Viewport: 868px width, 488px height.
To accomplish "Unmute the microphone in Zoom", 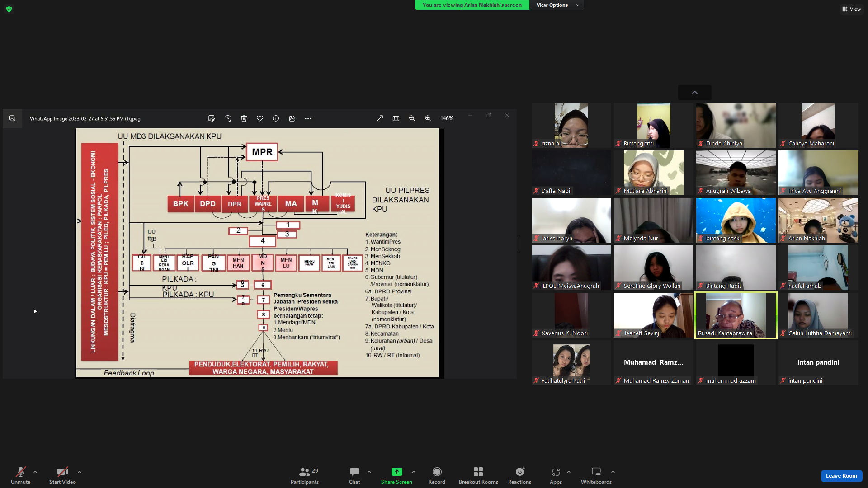I will click(x=20, y=475).
